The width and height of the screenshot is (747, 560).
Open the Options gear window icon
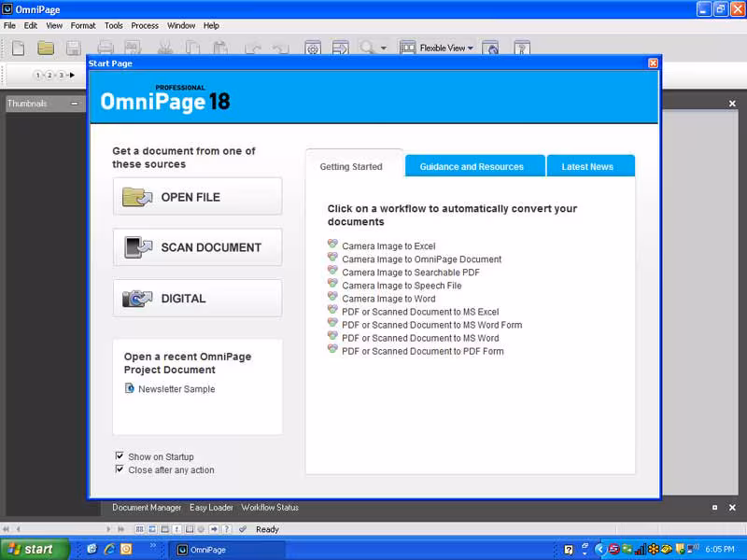click(x=313, y=49)
